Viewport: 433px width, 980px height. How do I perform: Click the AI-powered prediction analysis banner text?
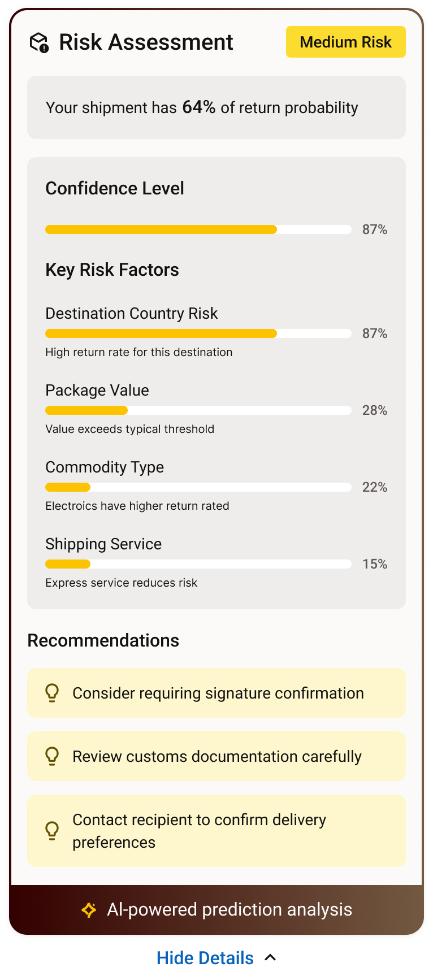[229, 910]
